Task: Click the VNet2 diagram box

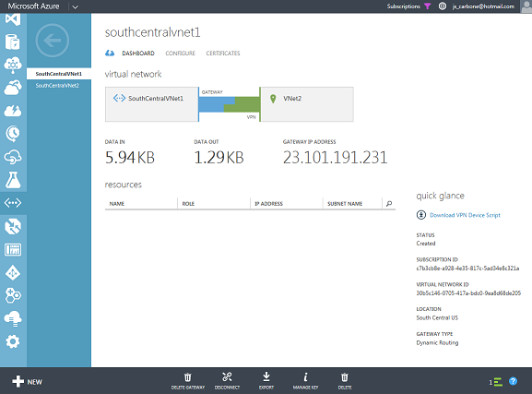Action: tap(307, 104)
